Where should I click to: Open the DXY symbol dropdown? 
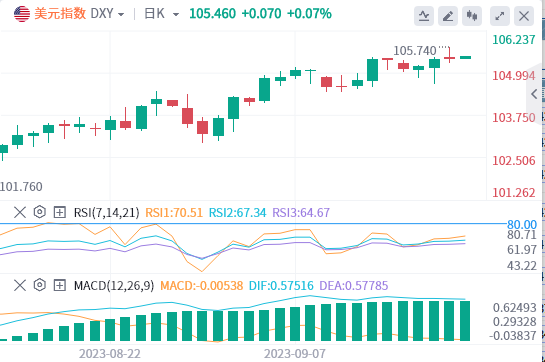pyautogui.click(x=107, y=14)
